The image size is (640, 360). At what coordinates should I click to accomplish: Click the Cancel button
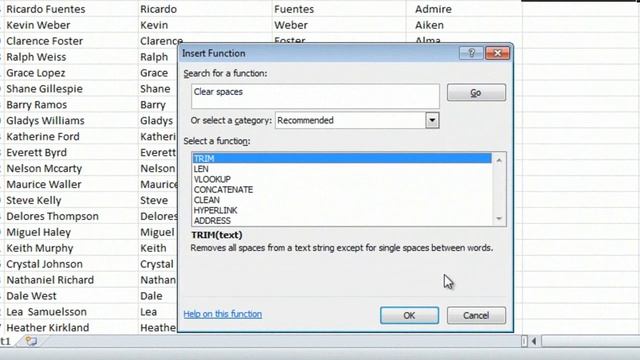(476, 316)
